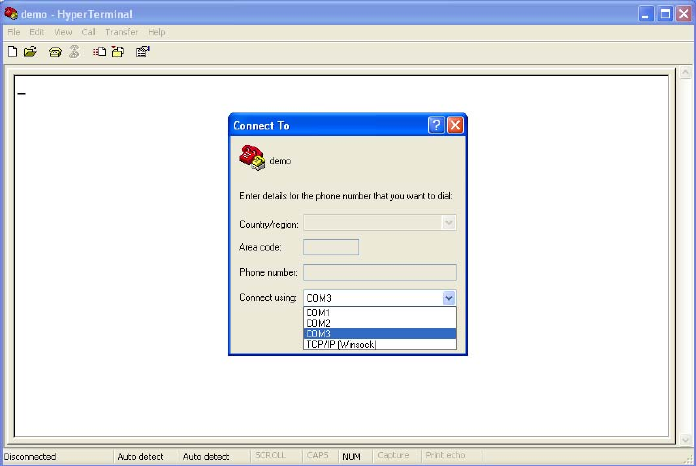
Task: Click the Disconnect toolbar icon
Action: pyautogui.click(x=74, y=52)
